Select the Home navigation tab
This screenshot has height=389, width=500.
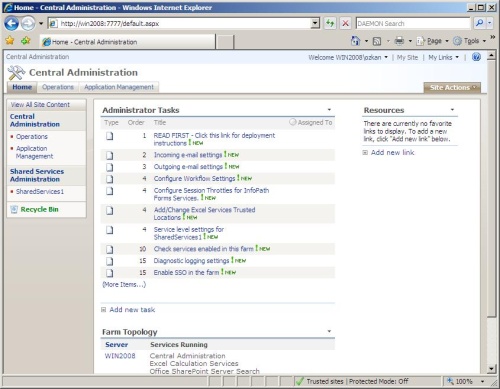tap(22, 87)
